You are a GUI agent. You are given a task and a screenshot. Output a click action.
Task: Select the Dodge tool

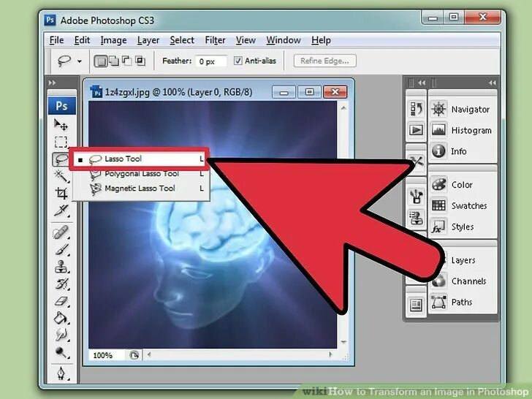(x=61, y=352)
